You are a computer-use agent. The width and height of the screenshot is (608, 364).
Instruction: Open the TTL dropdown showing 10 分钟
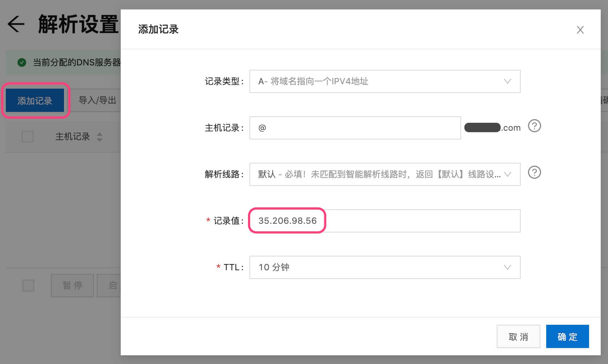pos(385,267)
